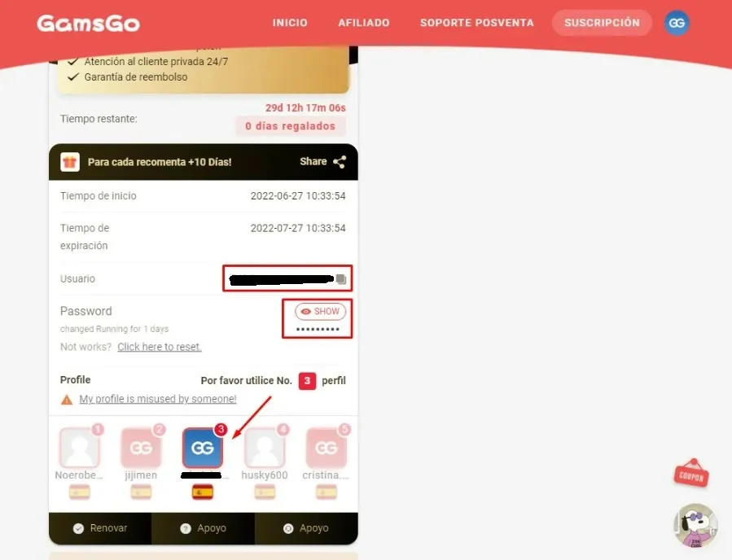Screen dimensions: 732x560
Task: Select the jijimen profile number 2
Action: point(141,448)
